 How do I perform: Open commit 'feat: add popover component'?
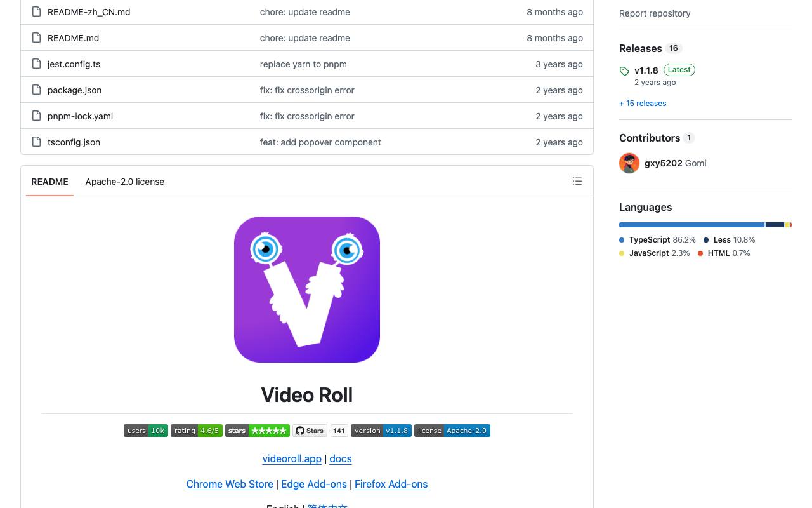[x=320, y=142]
